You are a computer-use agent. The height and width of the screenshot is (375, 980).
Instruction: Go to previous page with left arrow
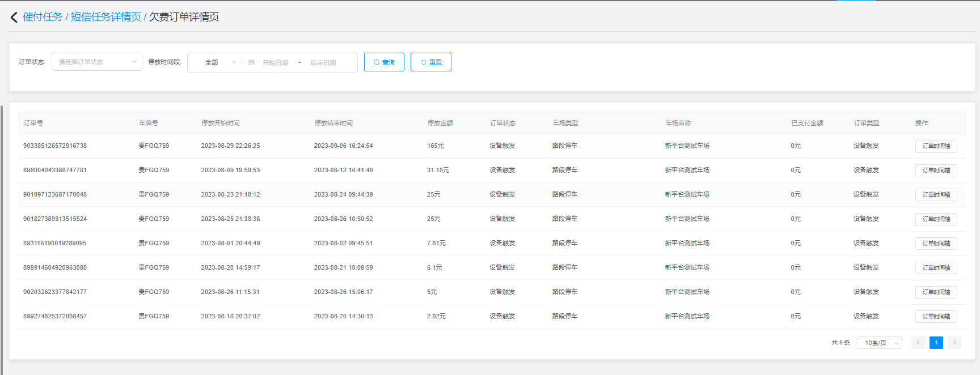tap(918, 343)
